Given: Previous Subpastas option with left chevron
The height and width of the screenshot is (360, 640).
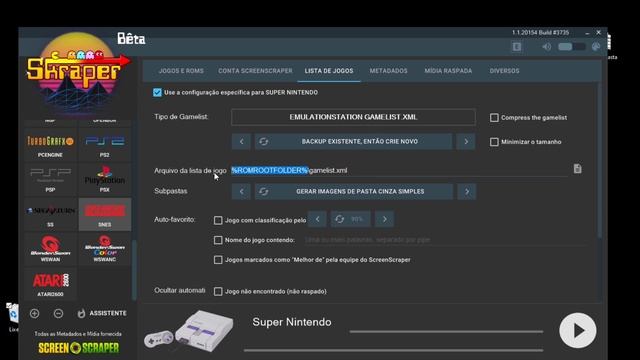Looking at the screenshot, I should click(241, 191).
